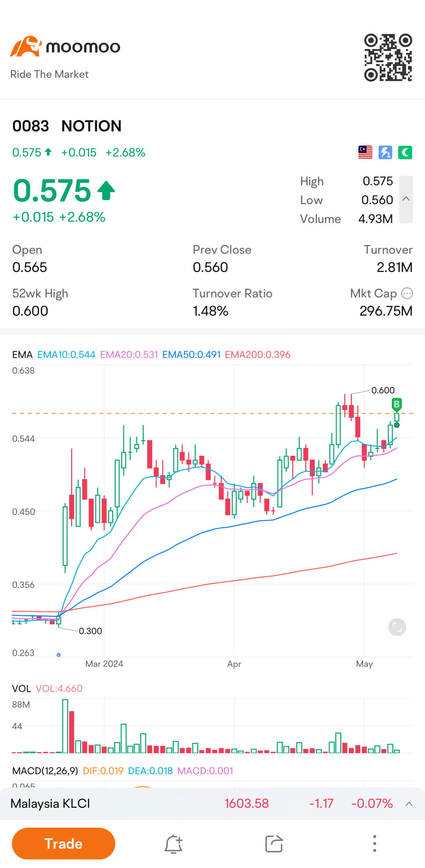425x868 pixels.
Task: Tap the Open value 0.565
Action: coord(29,267)
